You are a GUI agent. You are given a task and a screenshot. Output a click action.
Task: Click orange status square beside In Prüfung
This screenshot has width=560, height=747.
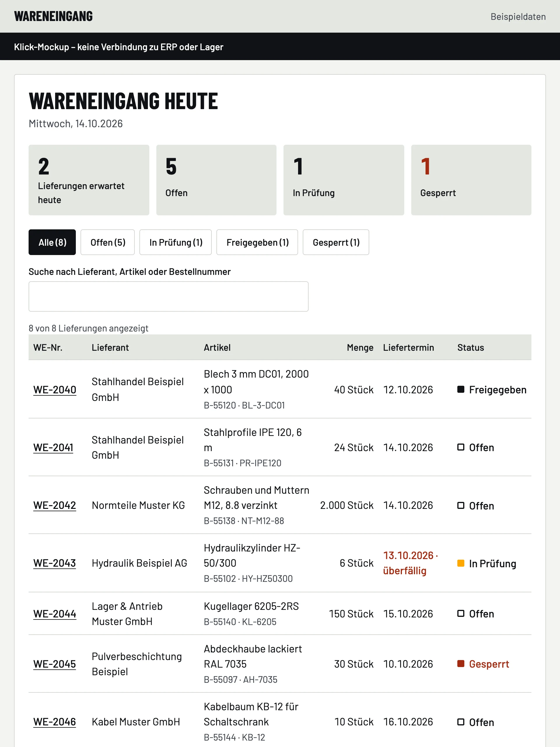(x=461, y=563)
